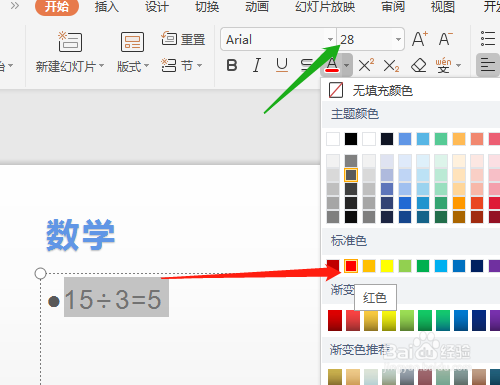Image resolution: width=500 pixels, height=385 pixels.
Task: Increase font size with A+ icon
Action: (x=420, y=39)
